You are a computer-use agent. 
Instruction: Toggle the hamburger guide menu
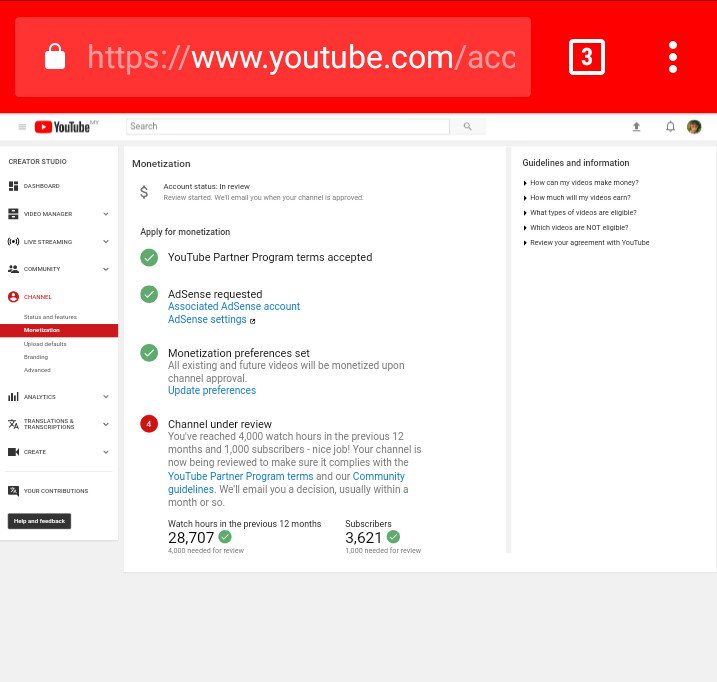(x=22, y=127)
